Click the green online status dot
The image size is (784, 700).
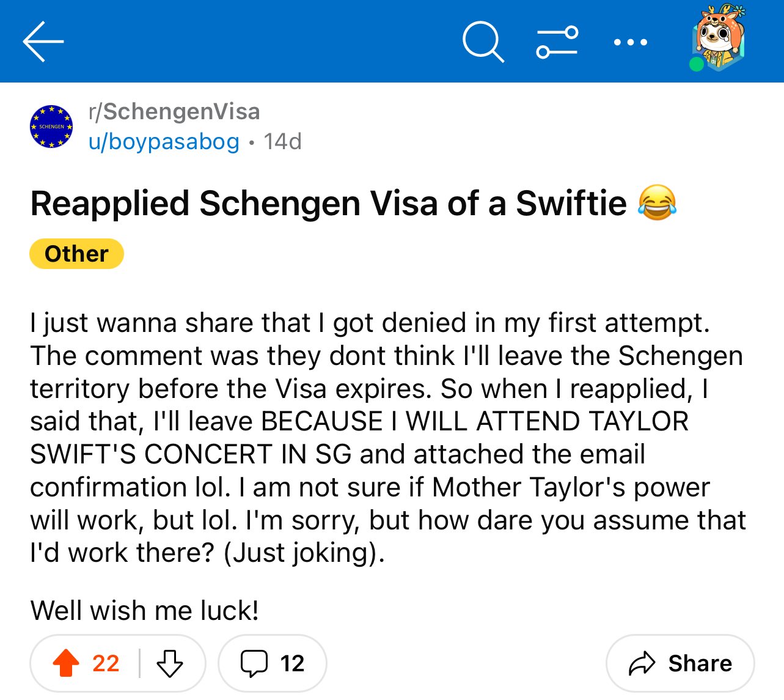pos(697,64)
